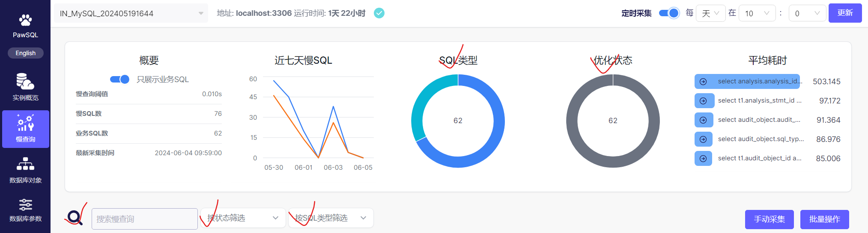Expand the 按SQL类型筛选 dropdown
868x233 pixels.
331,218
